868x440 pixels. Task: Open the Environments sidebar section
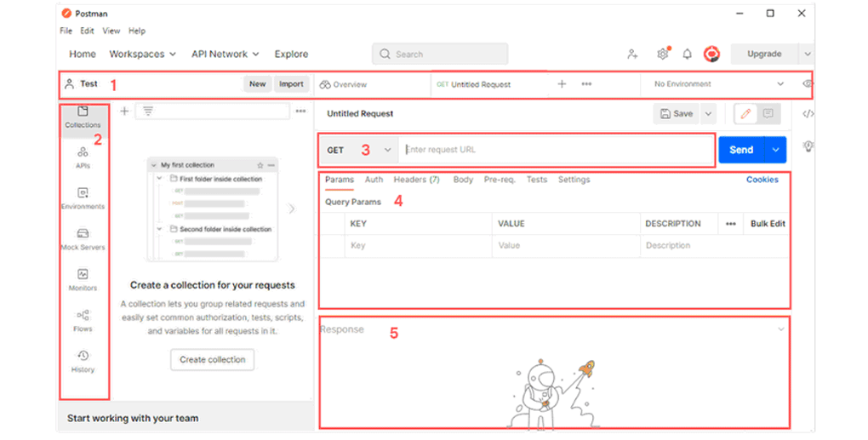83,197
